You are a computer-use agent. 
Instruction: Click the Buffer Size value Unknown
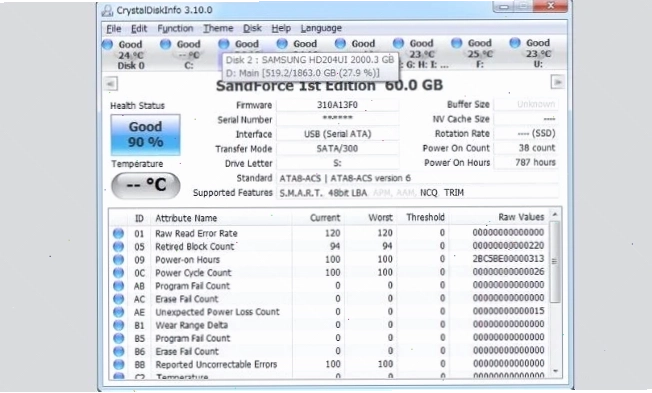coord(526,104)
